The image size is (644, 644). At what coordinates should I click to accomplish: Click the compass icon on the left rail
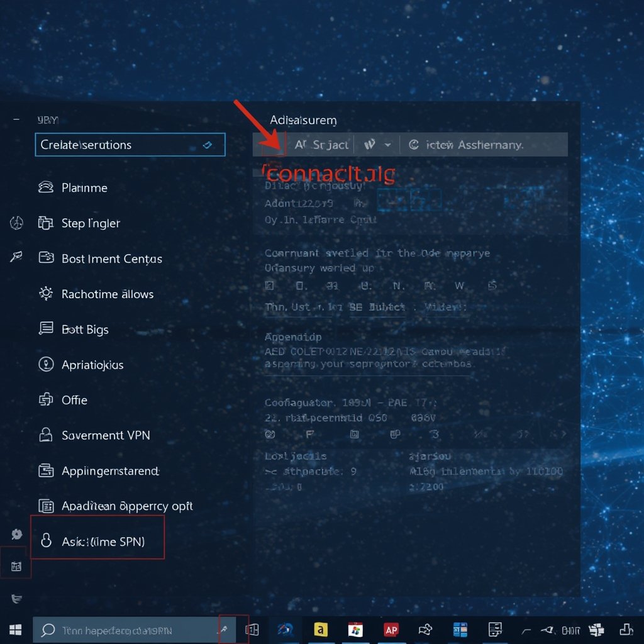[16, 223]
